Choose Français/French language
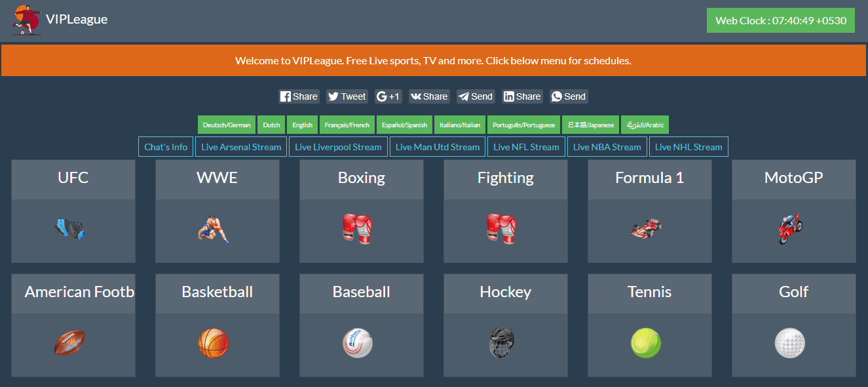Screen dimensions: 868x387 (347, 125)
